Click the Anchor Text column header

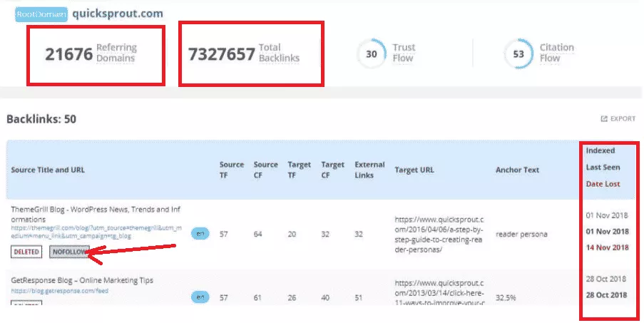point(517,170)
